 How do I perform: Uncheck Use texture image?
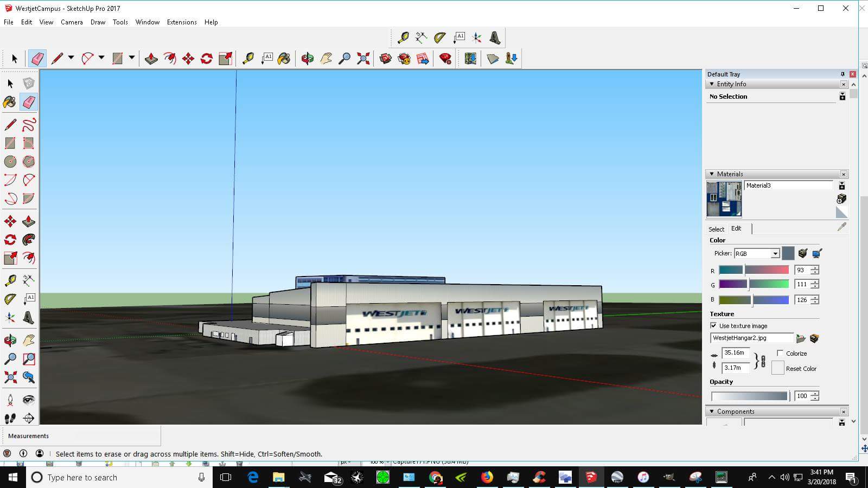click(713, 326)
